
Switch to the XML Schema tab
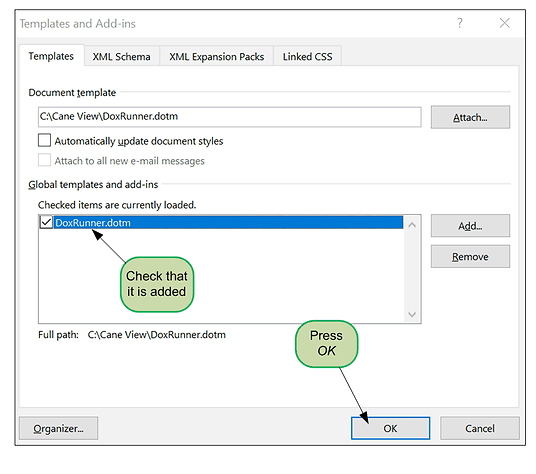(121, 56)
